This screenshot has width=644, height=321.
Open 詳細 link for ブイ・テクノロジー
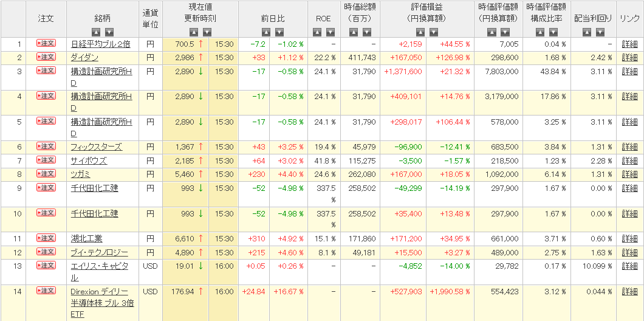(629, 253)
